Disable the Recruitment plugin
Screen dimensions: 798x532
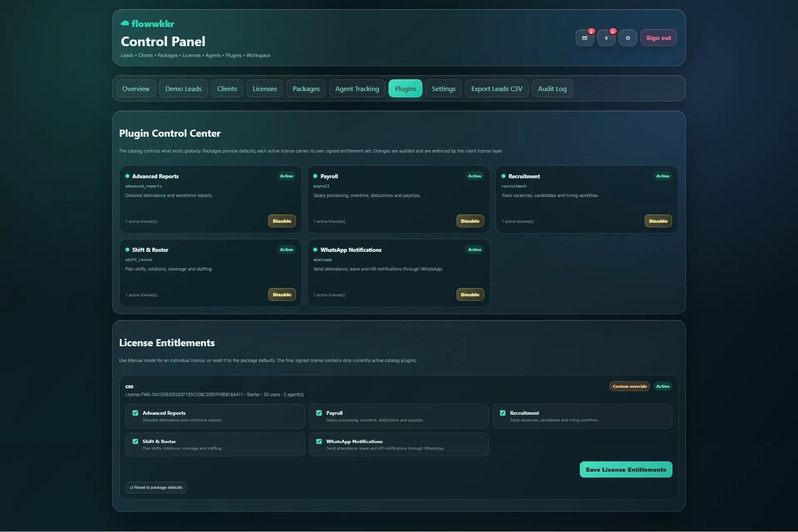(x=658, y=221)
